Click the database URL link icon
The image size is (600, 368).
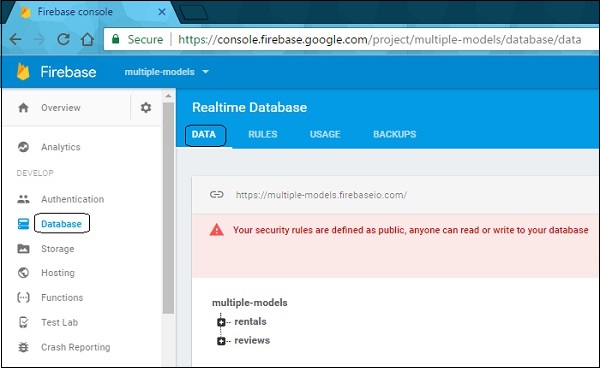pyautogui.click(x=217, y=194)
